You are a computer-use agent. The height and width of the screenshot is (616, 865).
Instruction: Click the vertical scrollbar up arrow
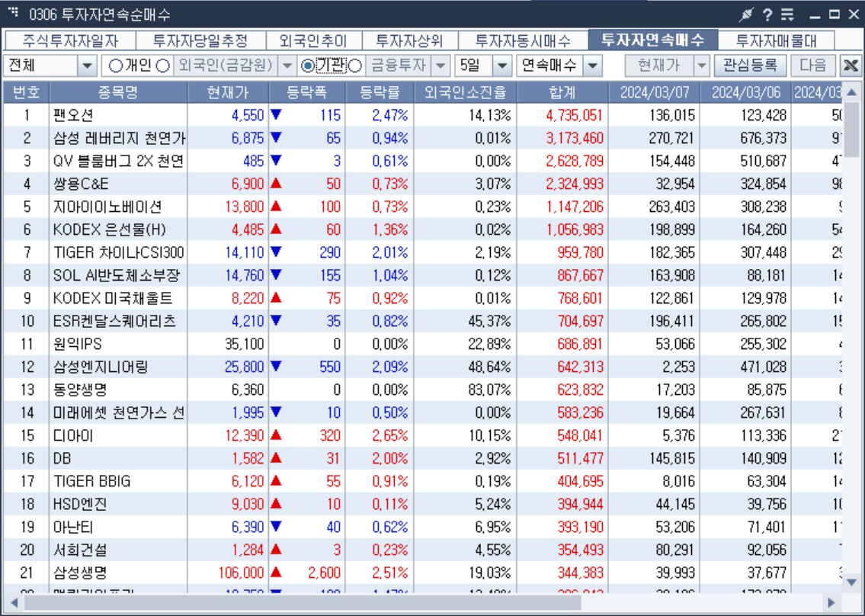[851, 92]
